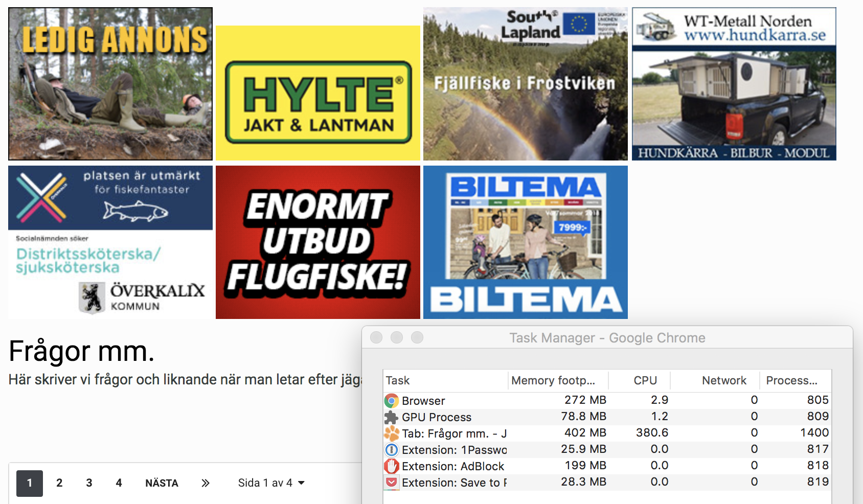Image resolution: width=863 pixels, height=504 pixels.
Task: Click the Enormt Utbud Flugfiske ad
Action: point(318,242)
